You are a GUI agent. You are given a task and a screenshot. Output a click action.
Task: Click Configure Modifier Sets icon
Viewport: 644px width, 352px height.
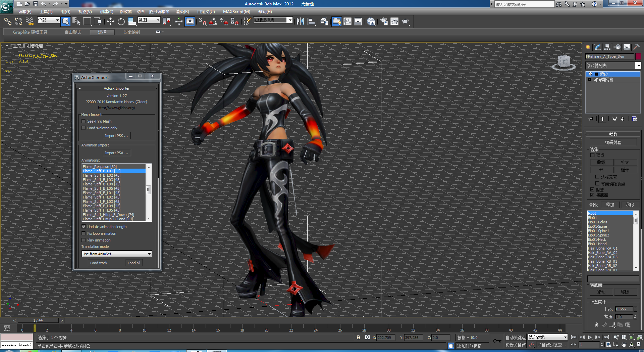point(634,119)
